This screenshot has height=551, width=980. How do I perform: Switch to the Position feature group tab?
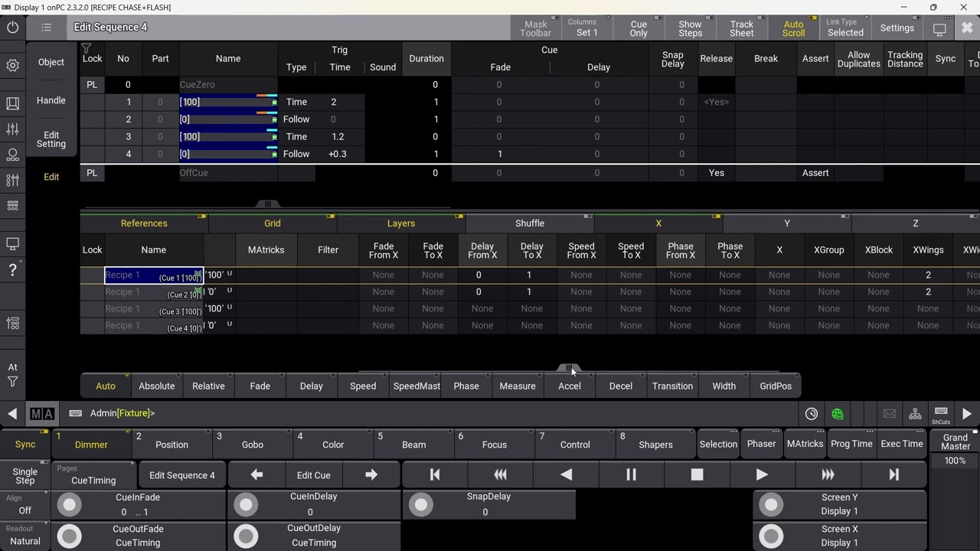tap(171, 444)
